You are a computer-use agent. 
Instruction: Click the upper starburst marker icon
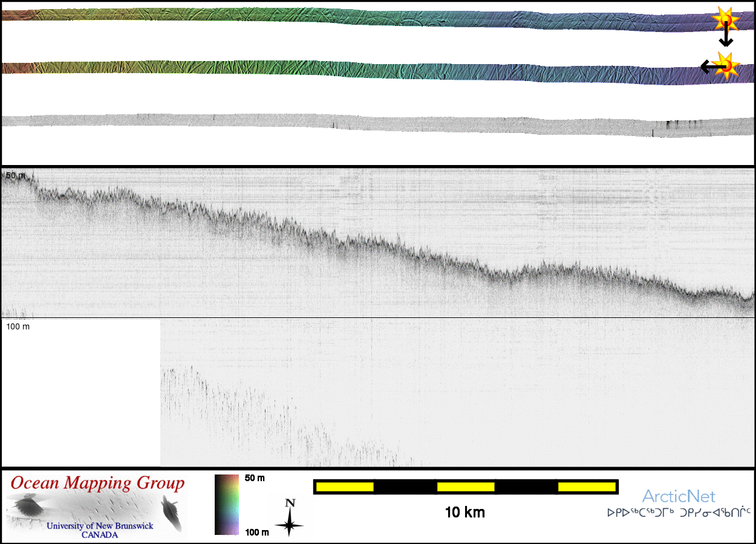725,20
